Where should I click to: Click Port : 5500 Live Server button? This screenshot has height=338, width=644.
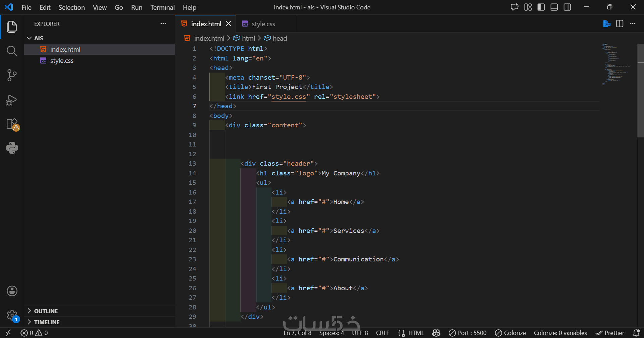pos(467,333)
